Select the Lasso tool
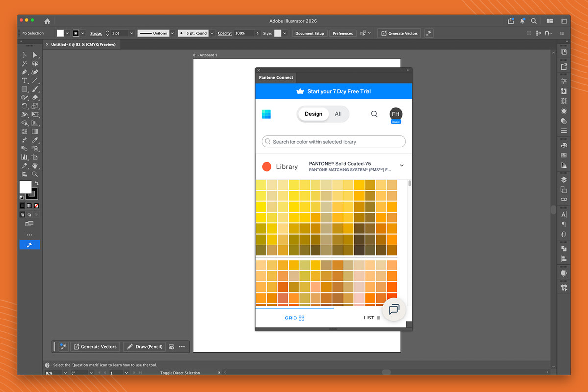This screenshot has width=588, height=392. [35, 64]
